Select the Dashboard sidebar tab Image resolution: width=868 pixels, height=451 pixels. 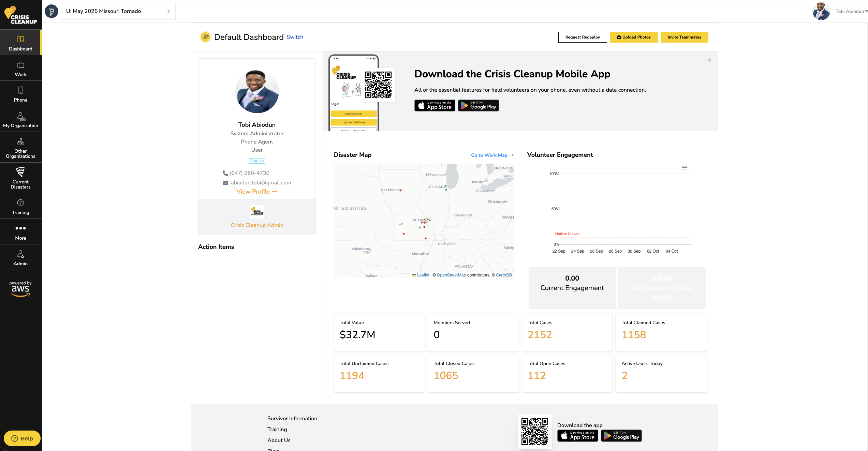[20, 43]
